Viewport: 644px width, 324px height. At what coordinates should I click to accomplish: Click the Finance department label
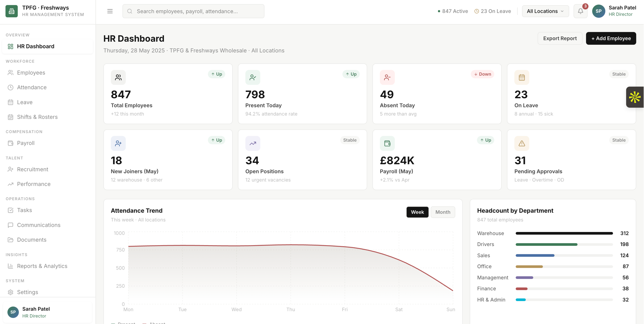(486, 288)
